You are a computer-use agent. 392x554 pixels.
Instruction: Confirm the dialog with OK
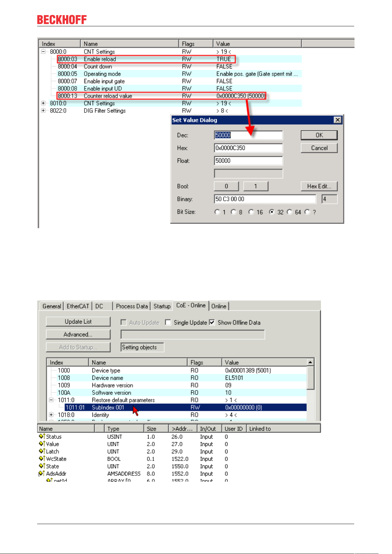319,135
